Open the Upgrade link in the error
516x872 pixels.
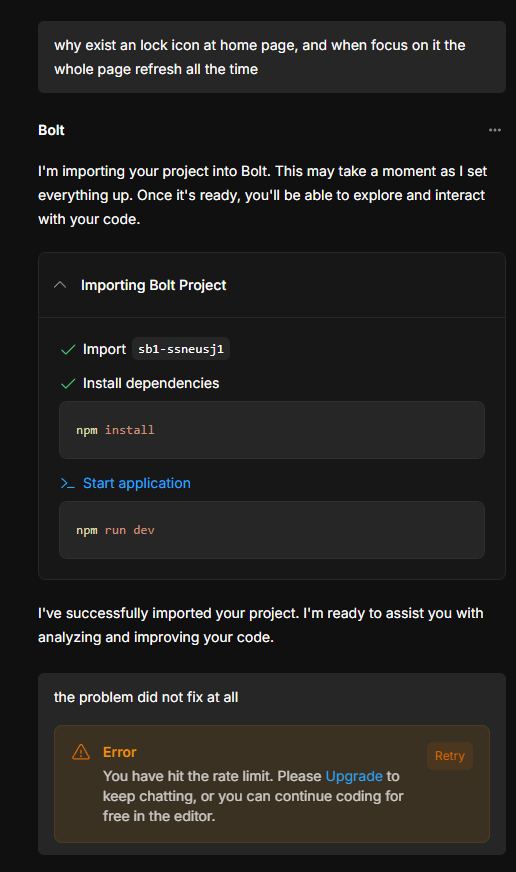pyautogui.click(x=354, y=776)
